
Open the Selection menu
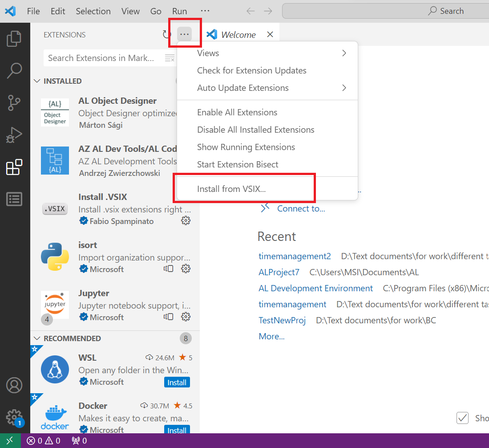(93, 11)
